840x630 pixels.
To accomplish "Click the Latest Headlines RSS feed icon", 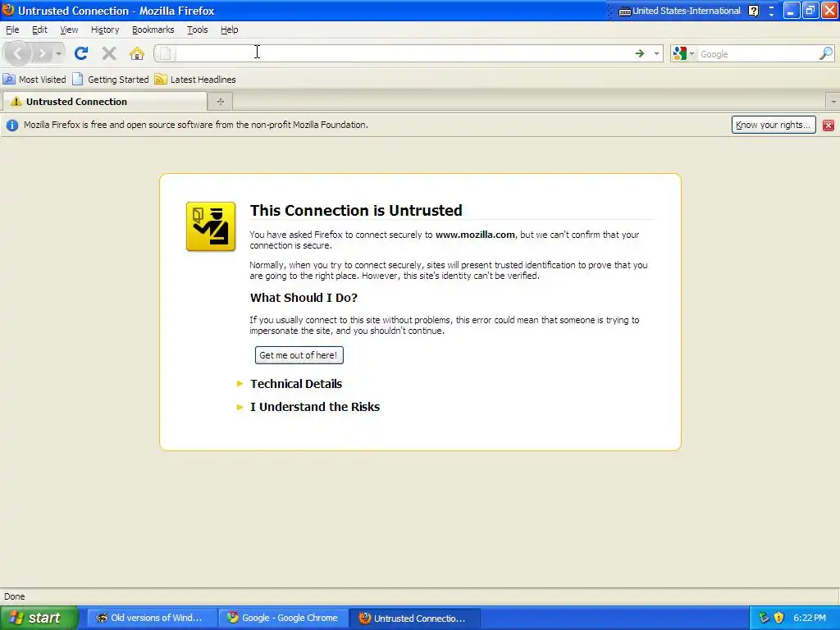I will [x=161, y=80].
